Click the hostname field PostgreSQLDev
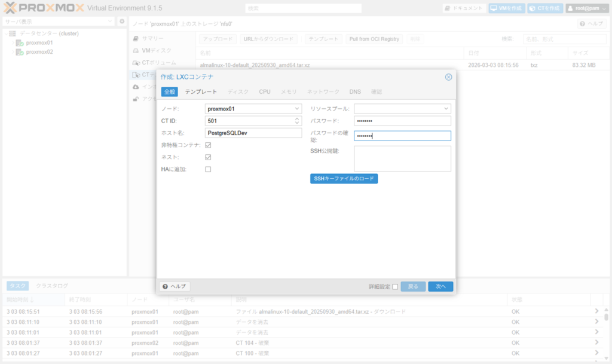The image size is (612, 364). click(253, 133)
